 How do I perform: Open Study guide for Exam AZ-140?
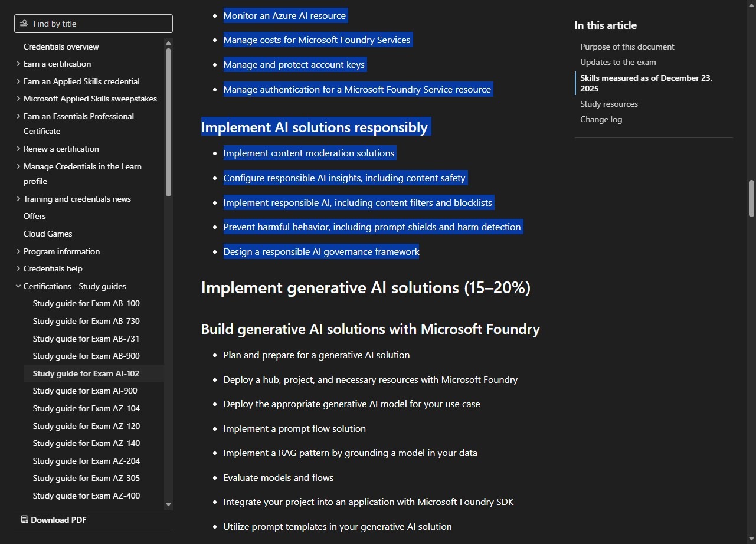[x=86, y=443]
